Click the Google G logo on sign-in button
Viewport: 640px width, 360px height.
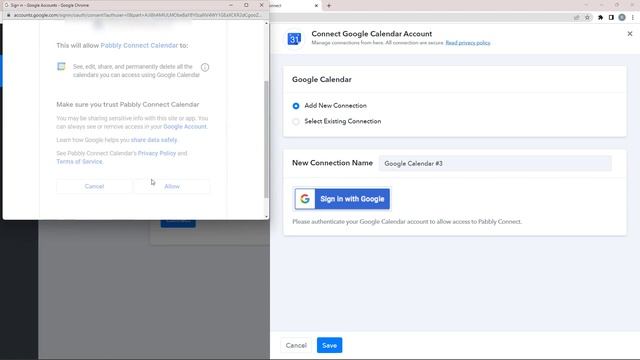[x=305, y=199]
